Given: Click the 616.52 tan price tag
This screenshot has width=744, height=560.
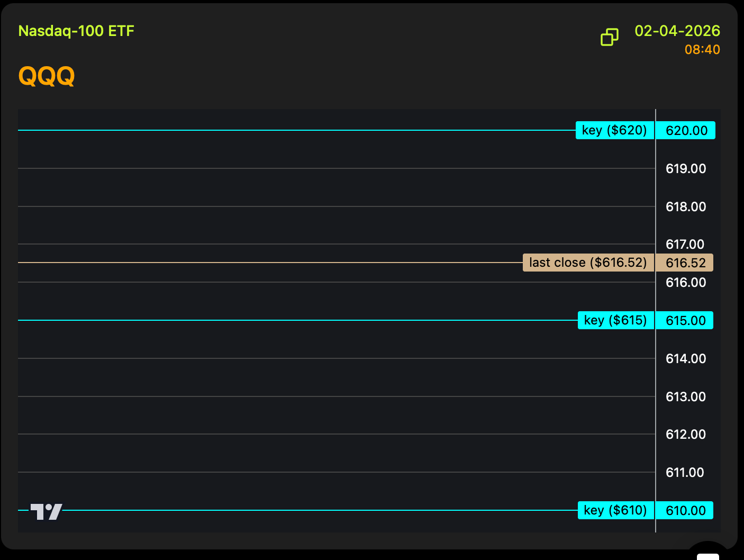Looking at the screenshot, I should [x=685, y=263].
